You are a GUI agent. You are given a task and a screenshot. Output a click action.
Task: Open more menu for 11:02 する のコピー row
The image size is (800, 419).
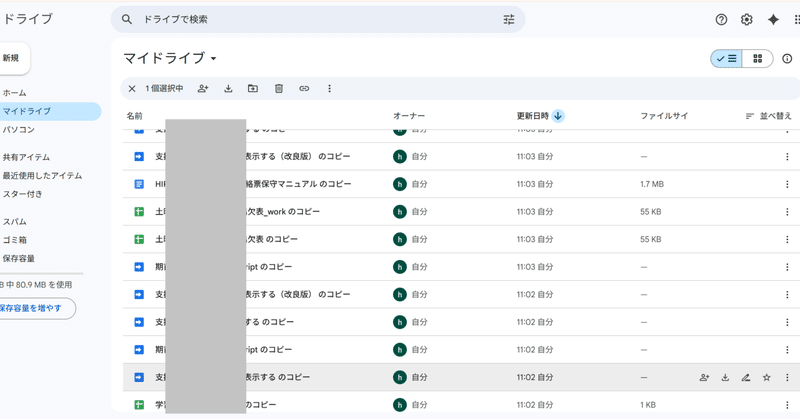[x=787, y=322]
